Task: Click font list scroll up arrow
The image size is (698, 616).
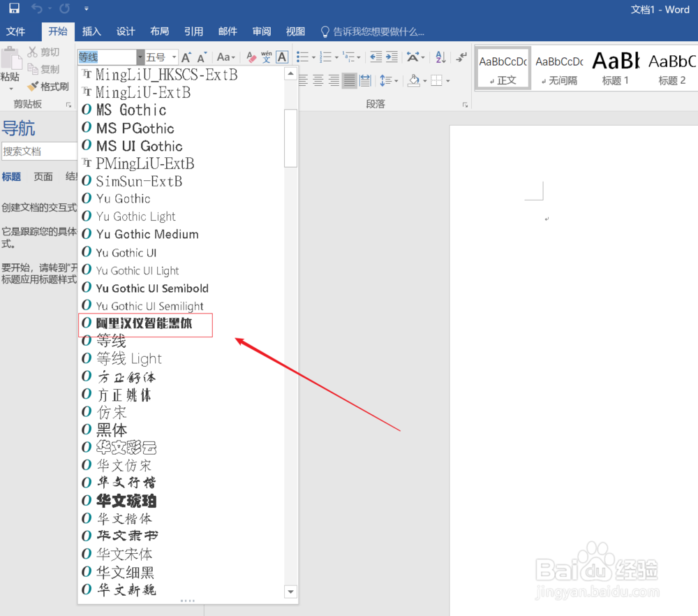Action: click(290, 73)
